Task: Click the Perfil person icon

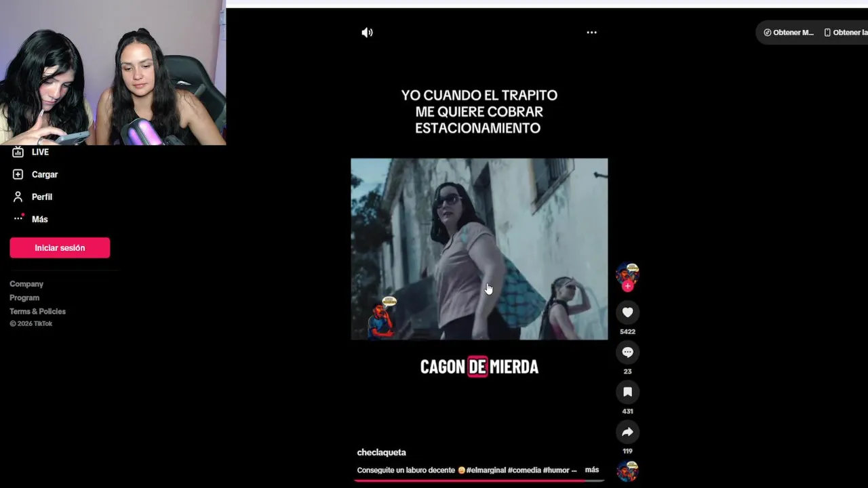Action: [18, 197]
